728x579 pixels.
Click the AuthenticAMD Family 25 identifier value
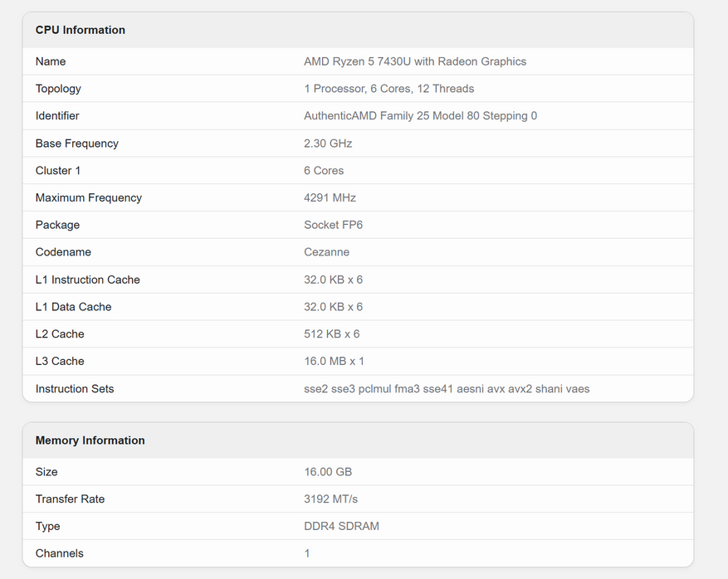pyautogui.click(x=420, y=116)
